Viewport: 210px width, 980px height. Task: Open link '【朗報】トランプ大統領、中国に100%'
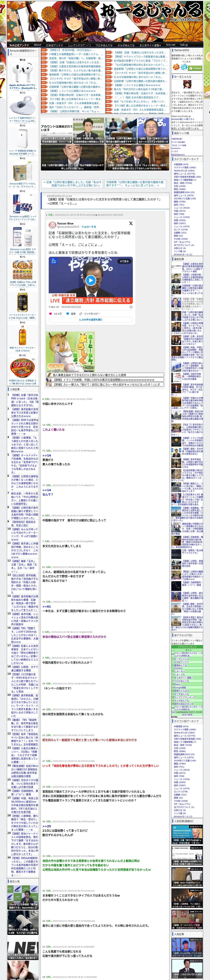105,380
